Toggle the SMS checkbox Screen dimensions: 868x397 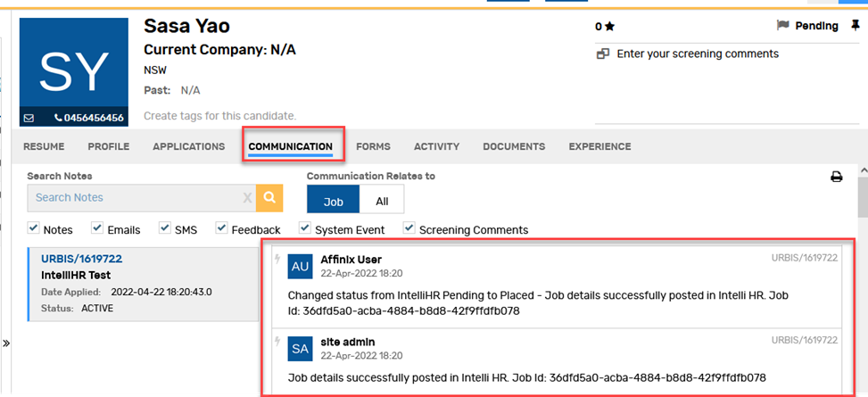(164, 228)
